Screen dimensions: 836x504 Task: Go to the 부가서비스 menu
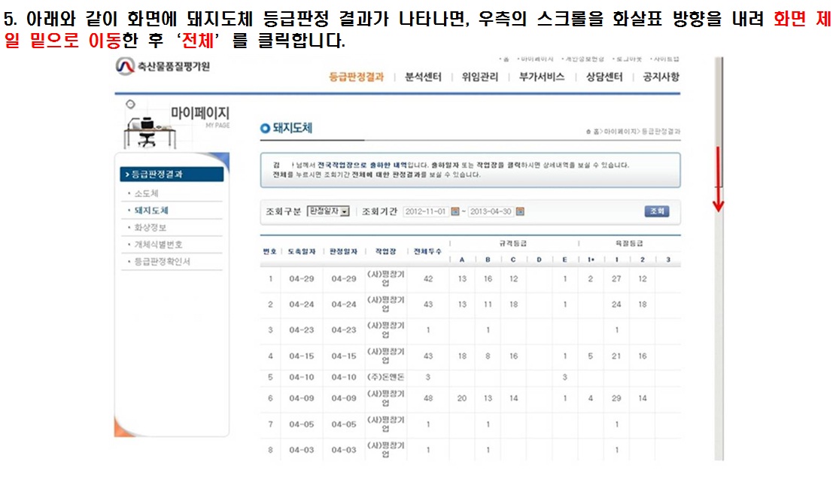click(x=542, y=77)
